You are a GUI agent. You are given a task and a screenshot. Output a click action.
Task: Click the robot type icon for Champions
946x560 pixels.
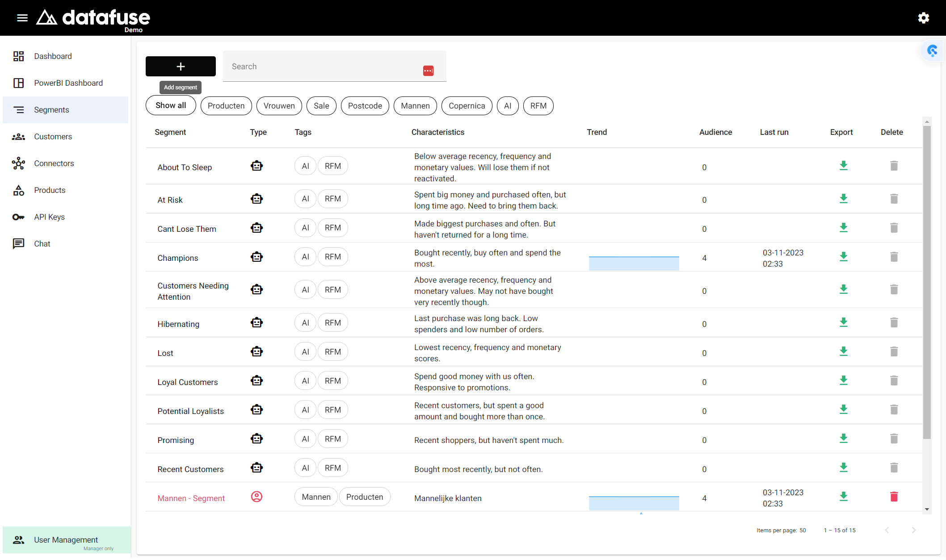click(x=256, y=257)
